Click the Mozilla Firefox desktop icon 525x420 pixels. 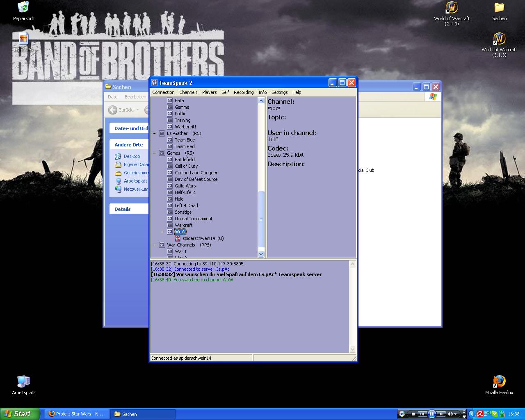499,385
